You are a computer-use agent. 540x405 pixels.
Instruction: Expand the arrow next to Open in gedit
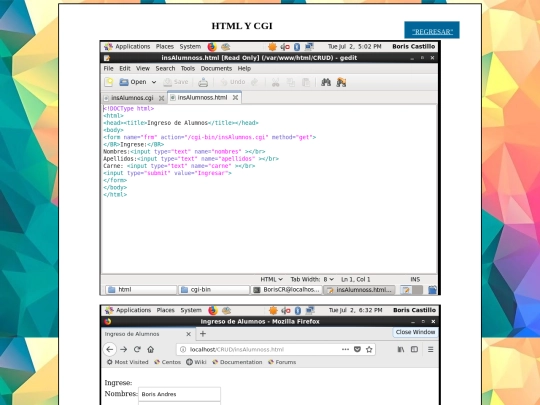click(154, 82)
